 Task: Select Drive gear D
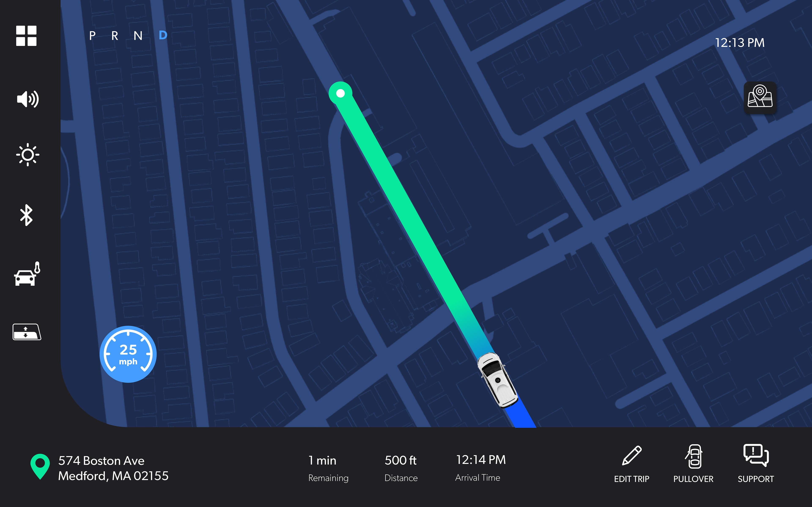[x=163, y=35]
